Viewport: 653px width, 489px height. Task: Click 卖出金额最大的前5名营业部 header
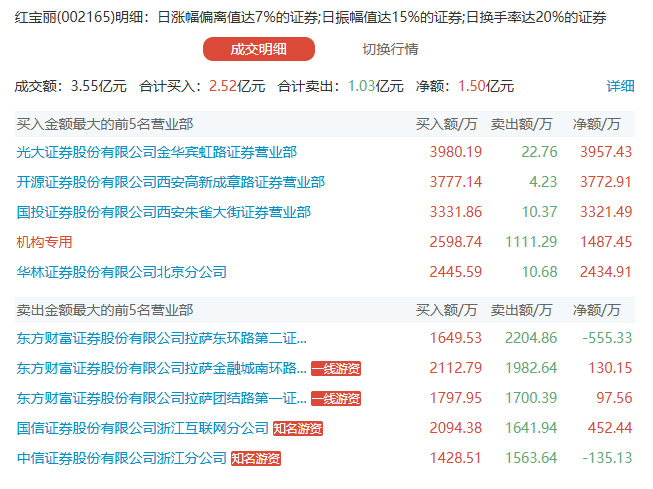pos(105,310)
